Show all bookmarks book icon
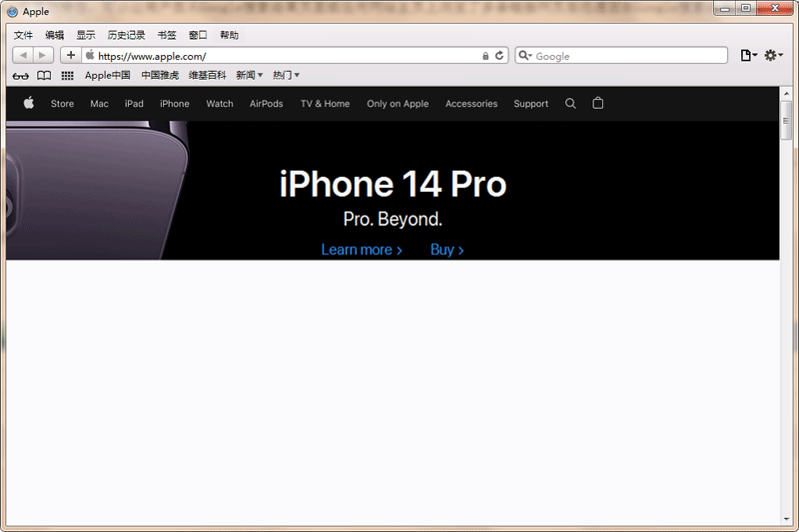 pyautogui.click(x=44, y=75)
